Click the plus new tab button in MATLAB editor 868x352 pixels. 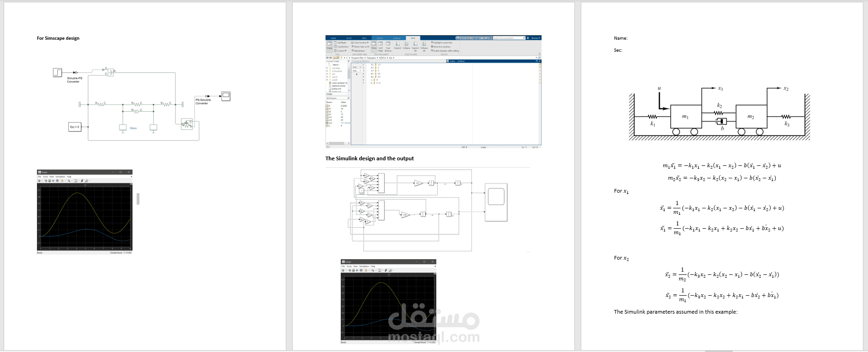356,74
